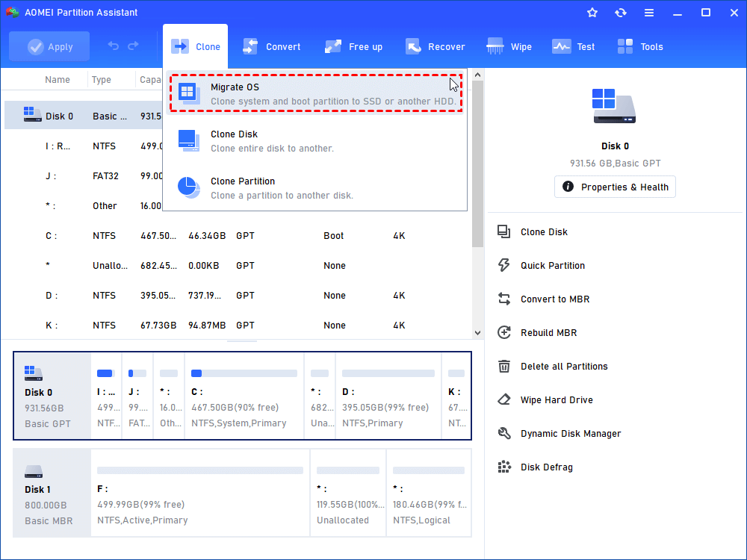Click the Apply button

point(49,46)
